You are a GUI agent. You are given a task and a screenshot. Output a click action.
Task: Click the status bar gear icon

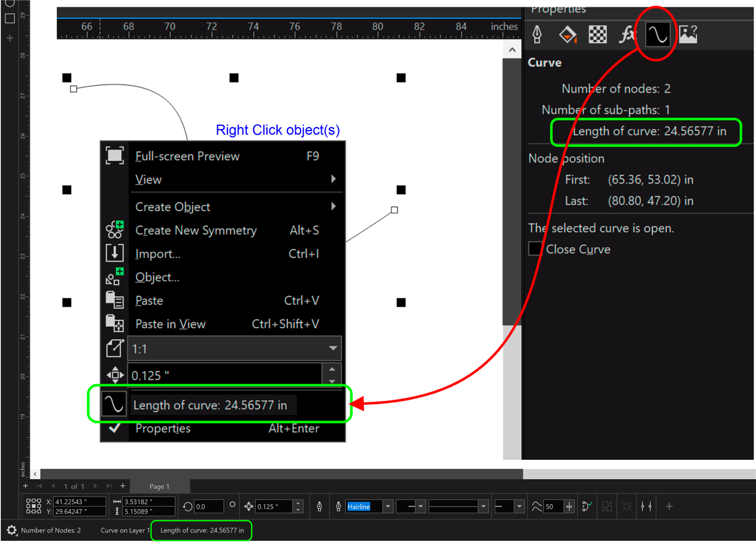11,530
